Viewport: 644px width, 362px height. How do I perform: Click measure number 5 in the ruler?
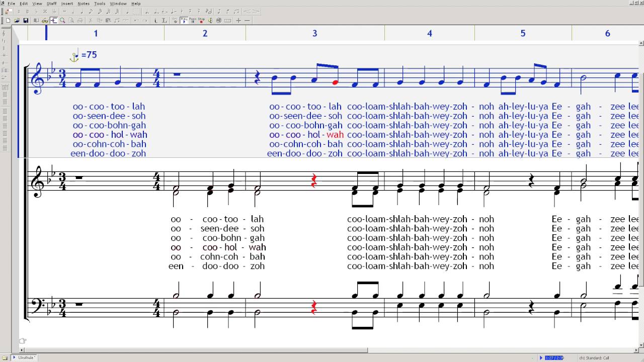pyautogui.click(x=523, y=33)
